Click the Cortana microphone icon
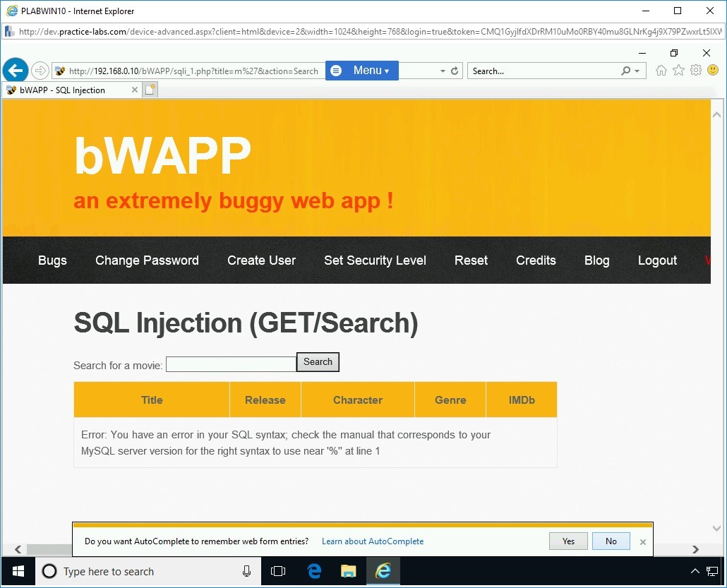Screen dimensions: 727x588 tap(246, 572)
